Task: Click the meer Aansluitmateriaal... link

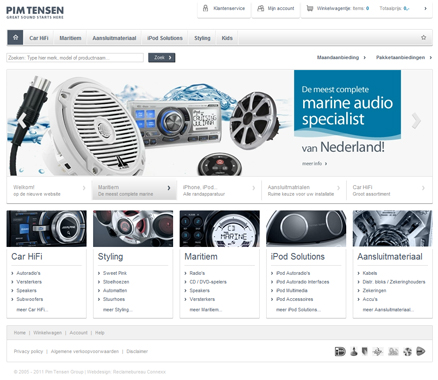Action: pos(388,310)
